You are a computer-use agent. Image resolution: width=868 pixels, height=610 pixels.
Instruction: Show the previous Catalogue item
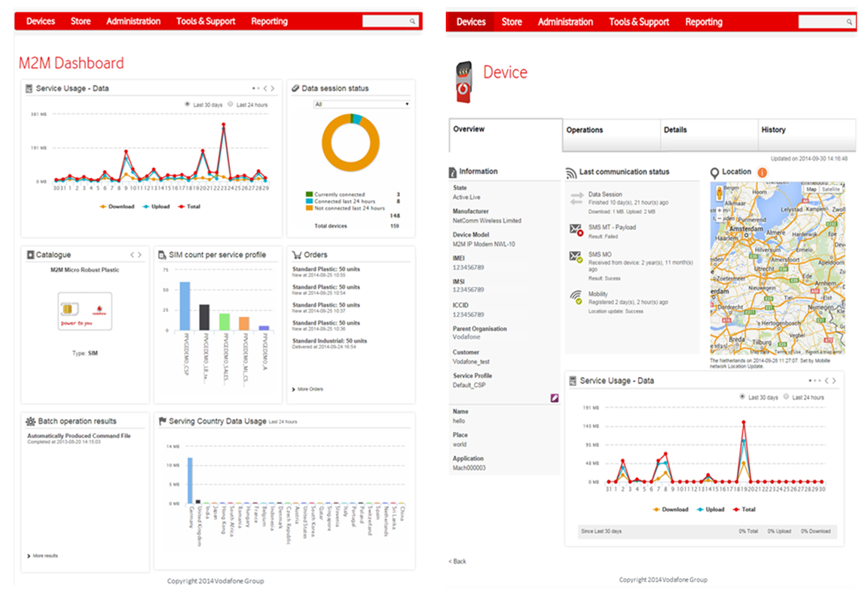point(133,255)
